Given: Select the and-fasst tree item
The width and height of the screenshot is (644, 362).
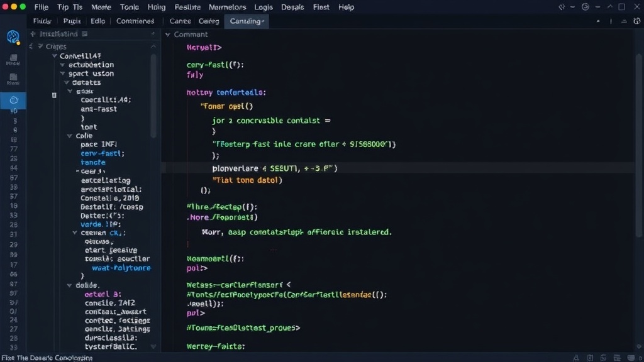Looking at the screenshot, I should point(99,109).
